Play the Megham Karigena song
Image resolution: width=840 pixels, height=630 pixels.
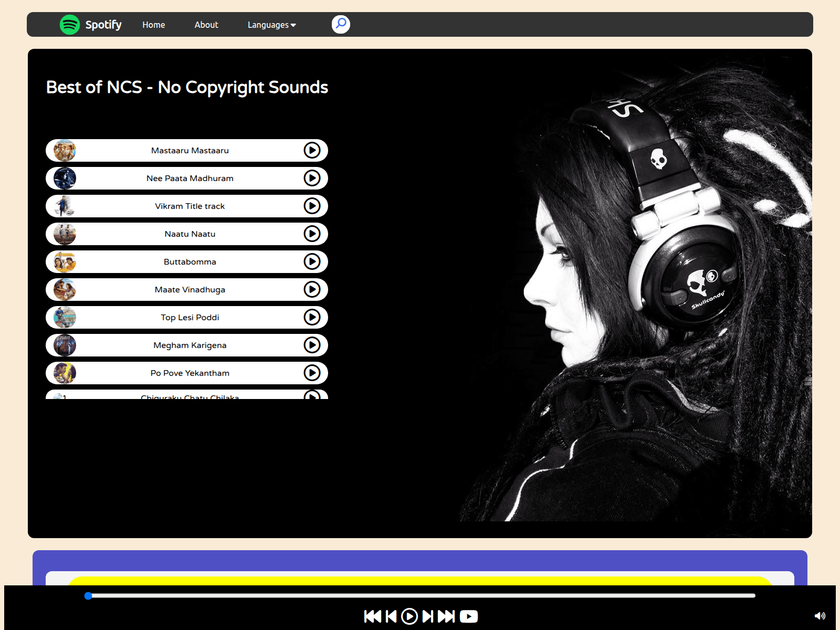(312, 345)
